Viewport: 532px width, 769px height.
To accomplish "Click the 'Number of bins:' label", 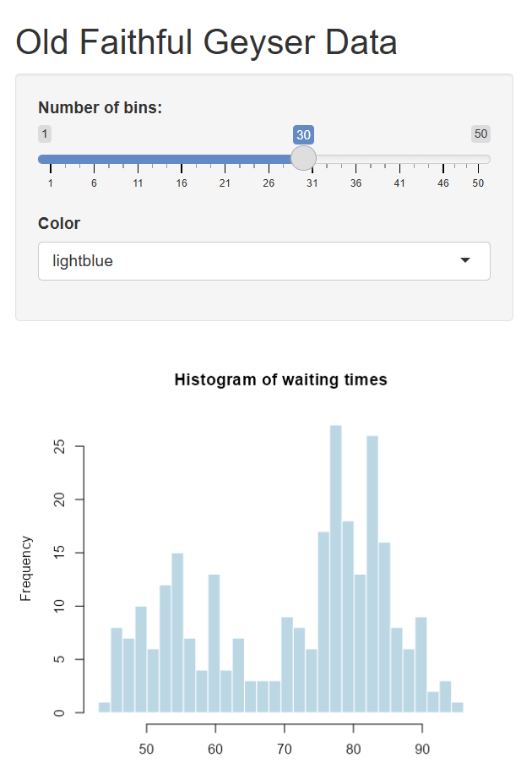I will coord(100,107).
